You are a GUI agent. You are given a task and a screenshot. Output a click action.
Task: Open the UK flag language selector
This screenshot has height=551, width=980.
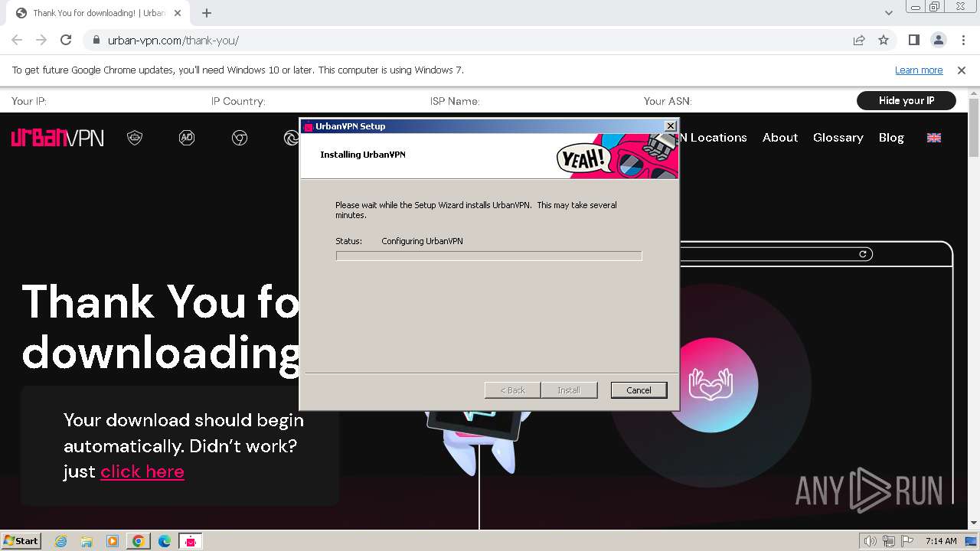coord(934,138)
